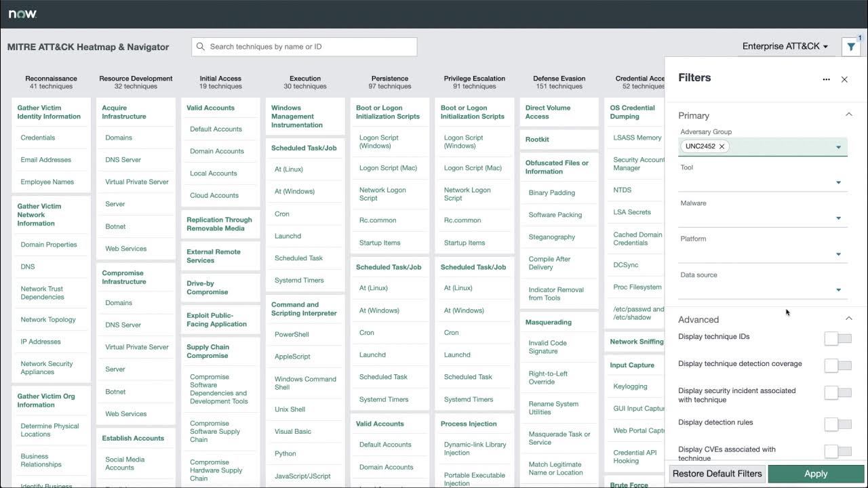Open the Tool filter dropdown

click(x=838, y=182)
